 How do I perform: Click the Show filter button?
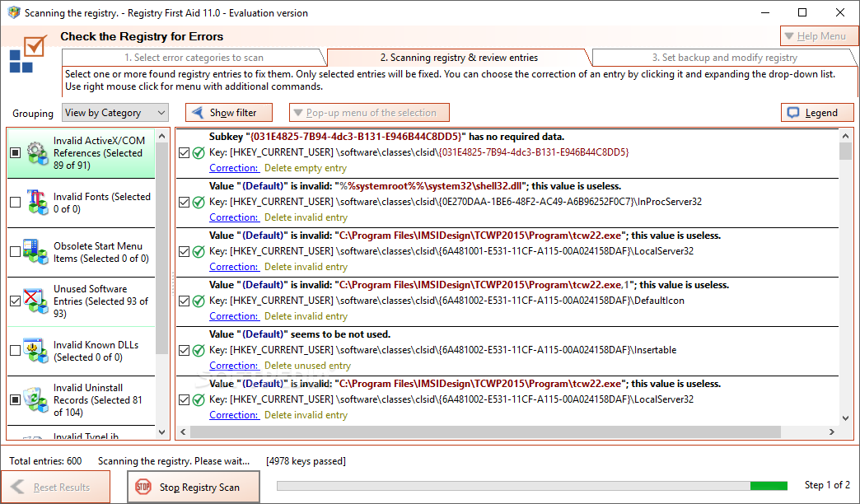(x=229, y=113)
